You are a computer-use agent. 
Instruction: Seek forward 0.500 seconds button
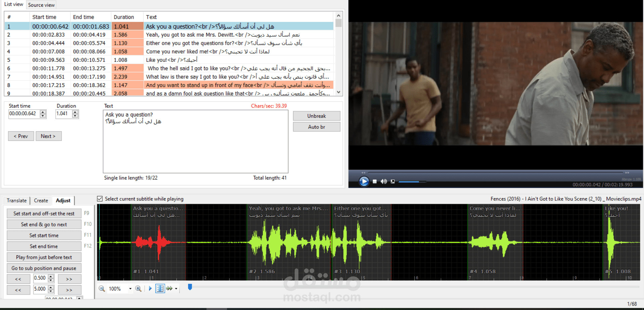tap(69, 279)
